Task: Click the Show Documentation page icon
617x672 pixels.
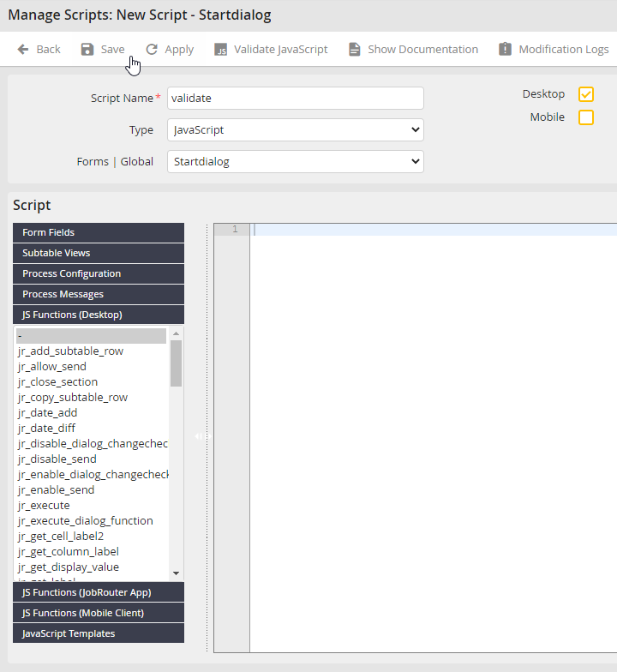Action: point(355,50)
